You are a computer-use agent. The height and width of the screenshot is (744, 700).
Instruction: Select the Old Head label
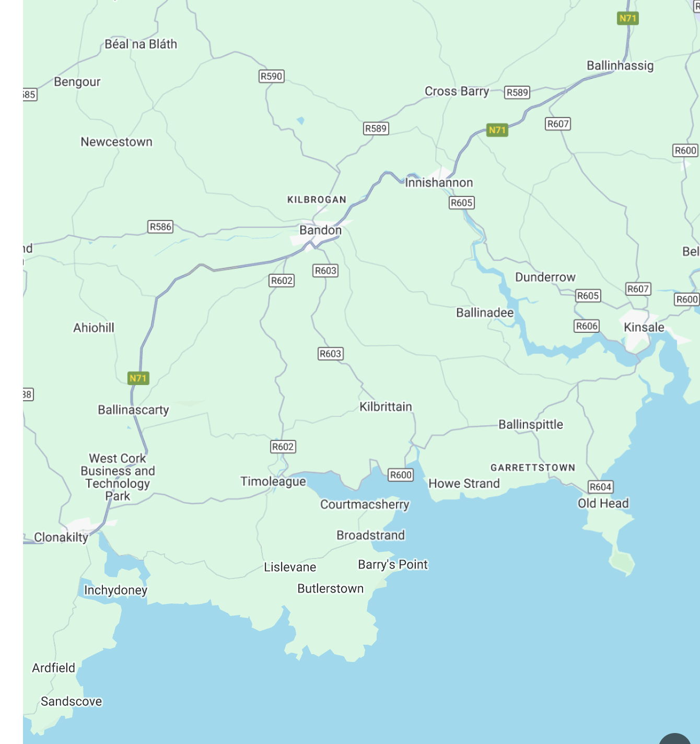pos(603,503)
